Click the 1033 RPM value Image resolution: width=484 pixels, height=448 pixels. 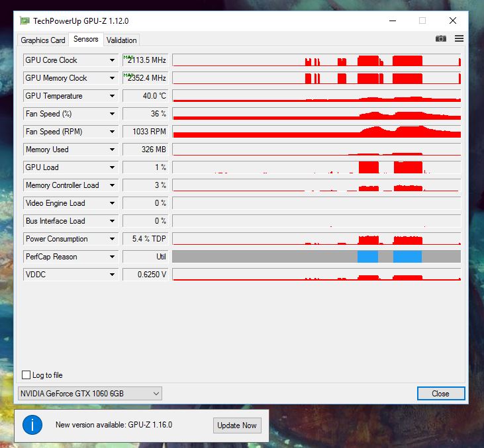pos(146,132)
